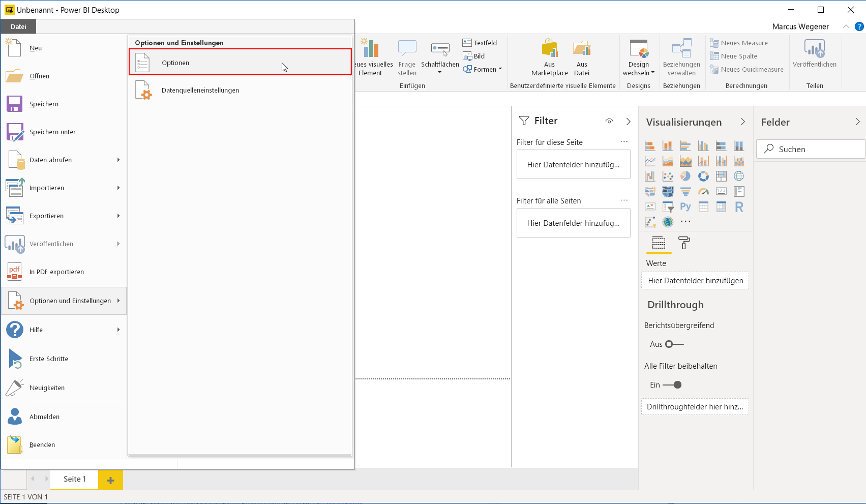Click the Datei tab
The height and width of the screenshot is (504, 866).
(x=18, y=26)
